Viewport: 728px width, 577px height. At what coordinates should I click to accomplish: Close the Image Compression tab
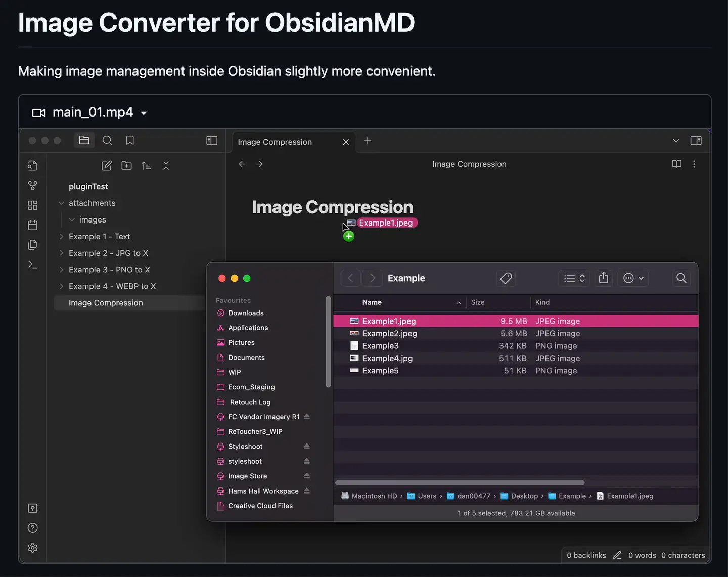coord(346,142)
